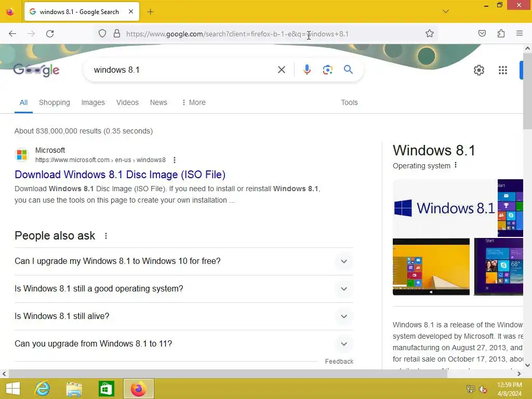Open File Explorer from the taskbar
The height and width of the screenshot is (399, 532).
pyautogui.click(x=74, y=389)
